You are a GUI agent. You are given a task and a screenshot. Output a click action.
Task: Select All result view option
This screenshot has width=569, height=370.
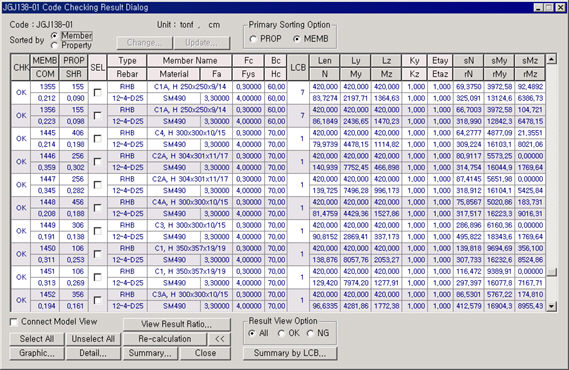[251, 333]
